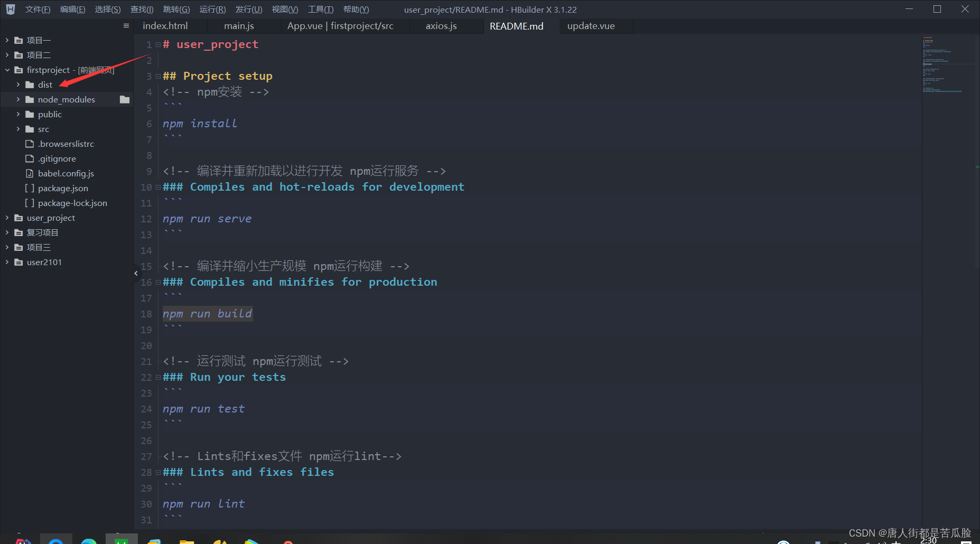
Task: Click the HBuilder X logo icon
Action: 11,9
